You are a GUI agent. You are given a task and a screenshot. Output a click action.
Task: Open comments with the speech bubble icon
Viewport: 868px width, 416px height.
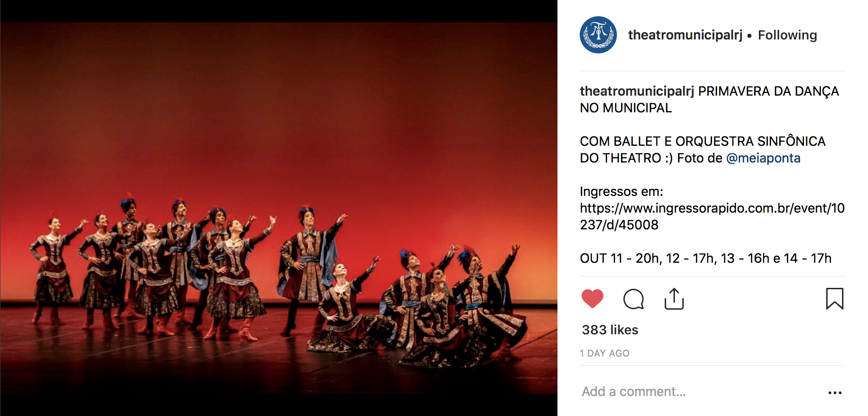pos(634,299)
